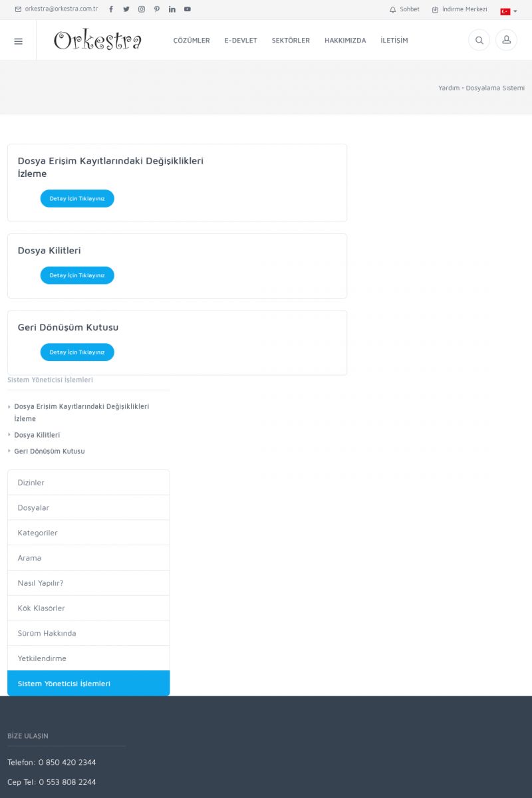Click the Orkestra logo
The image size is (532, 798).
(x=98, y=41)
